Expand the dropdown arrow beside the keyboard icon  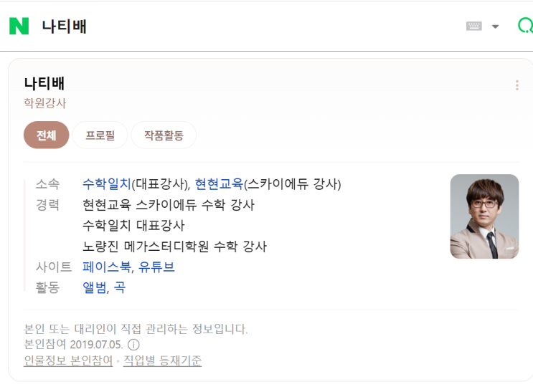click(495, 27)
